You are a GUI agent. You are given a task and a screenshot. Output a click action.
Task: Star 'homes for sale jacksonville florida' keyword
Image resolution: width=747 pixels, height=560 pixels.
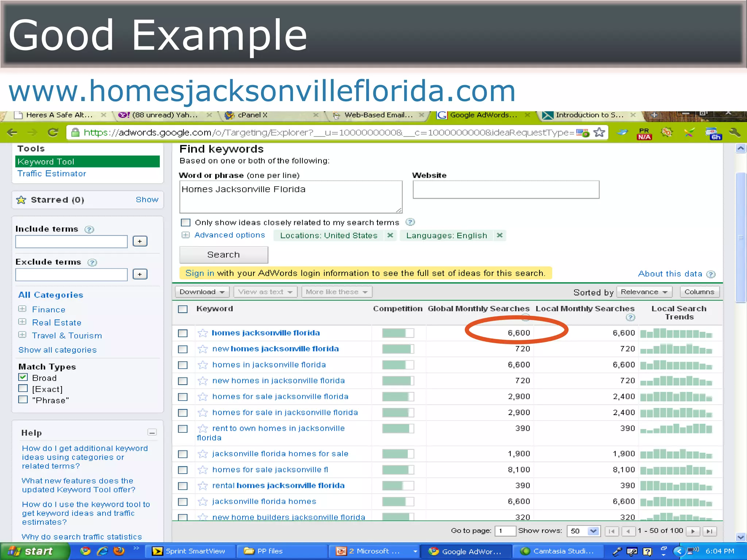(x=202, y=397)
